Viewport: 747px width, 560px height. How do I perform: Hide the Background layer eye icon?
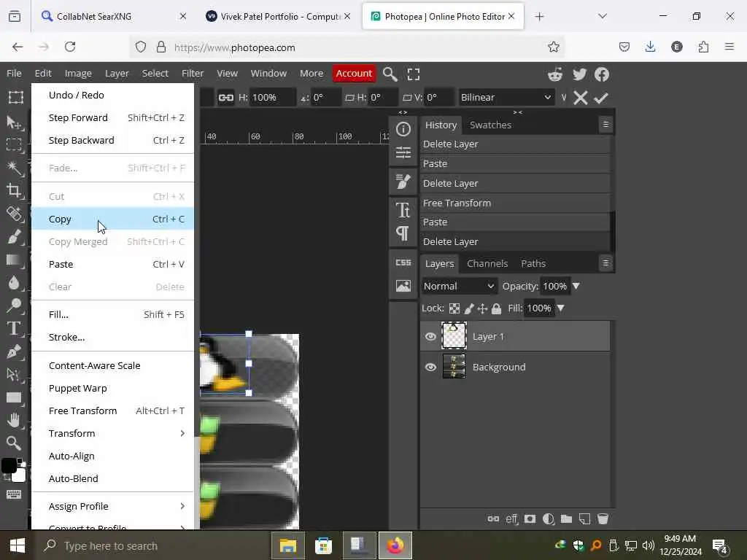[430, 367]
